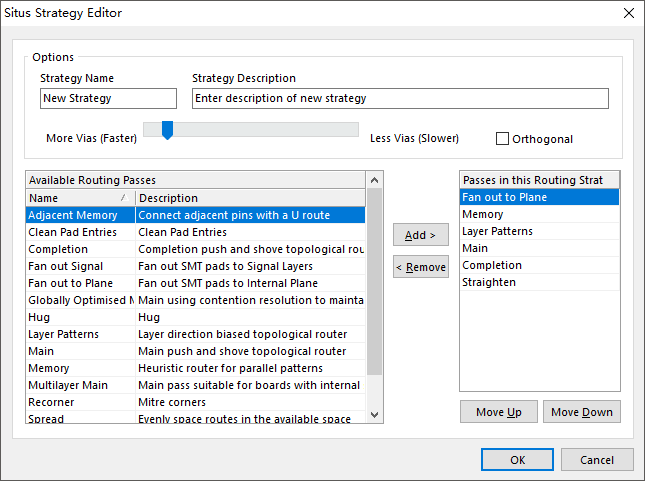Select the Spread routing pass
Screen dimensions: 645x481
pos(81,418)
